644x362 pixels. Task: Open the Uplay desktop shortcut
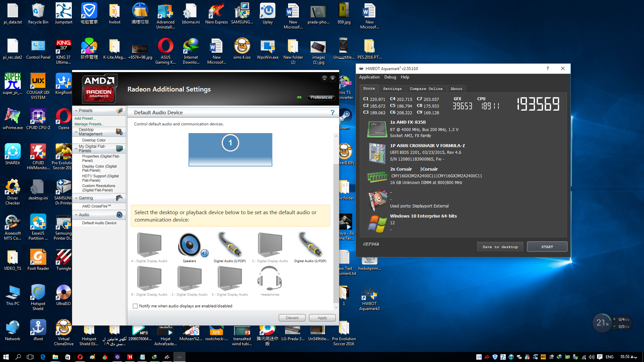(267, 14)
